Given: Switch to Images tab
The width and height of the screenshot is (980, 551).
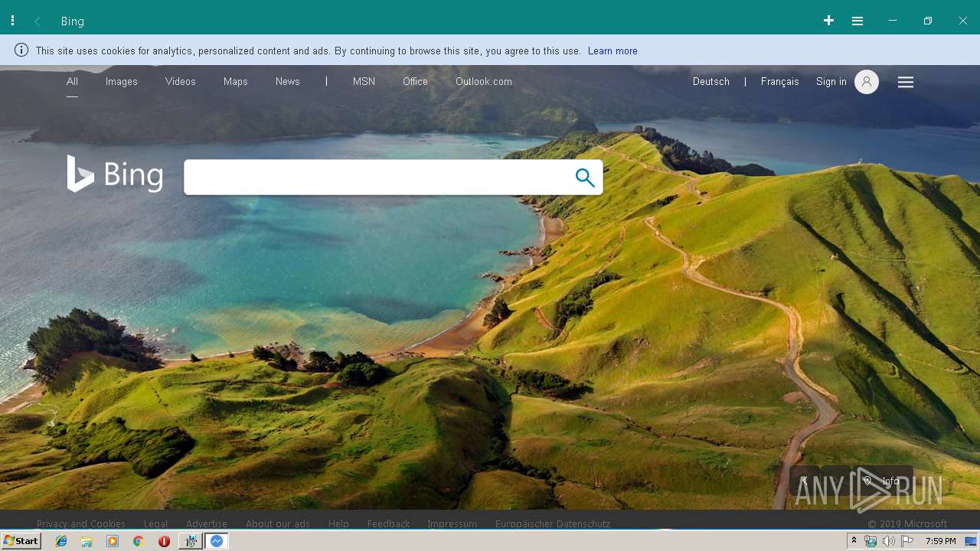Looking at the screenshot, I should 122,82.
